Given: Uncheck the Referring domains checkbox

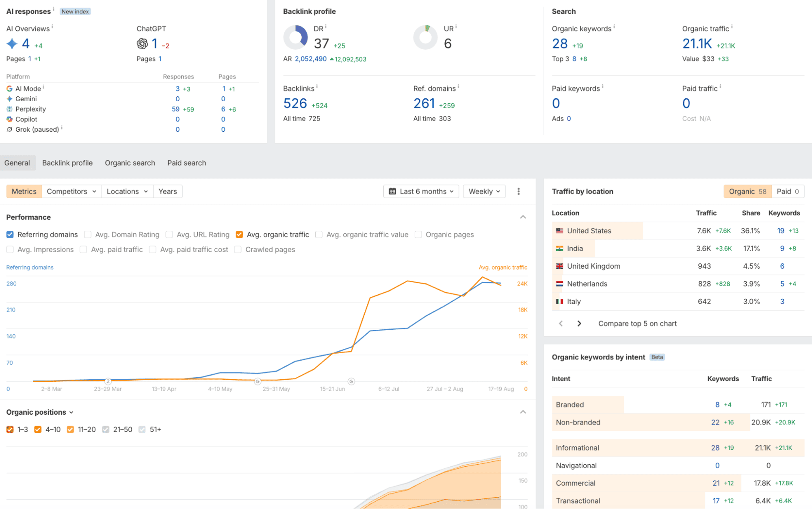Looking at the screenshot, I should click(x=10, y=235).
